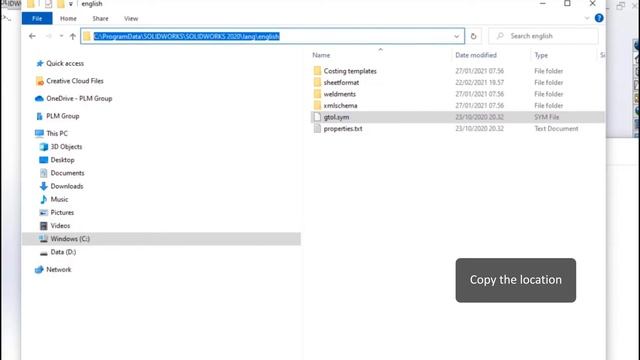Select the properties.txt file
Image resolution: width=640 pixels, height=360 pixels.
(x=343, y=129)
